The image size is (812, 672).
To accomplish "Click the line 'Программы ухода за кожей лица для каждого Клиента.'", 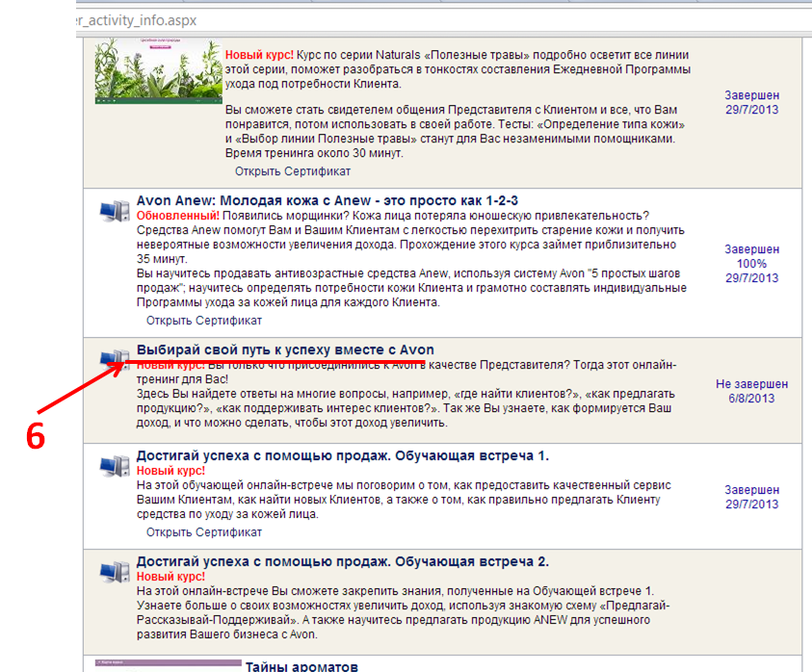I will point(288,302).
